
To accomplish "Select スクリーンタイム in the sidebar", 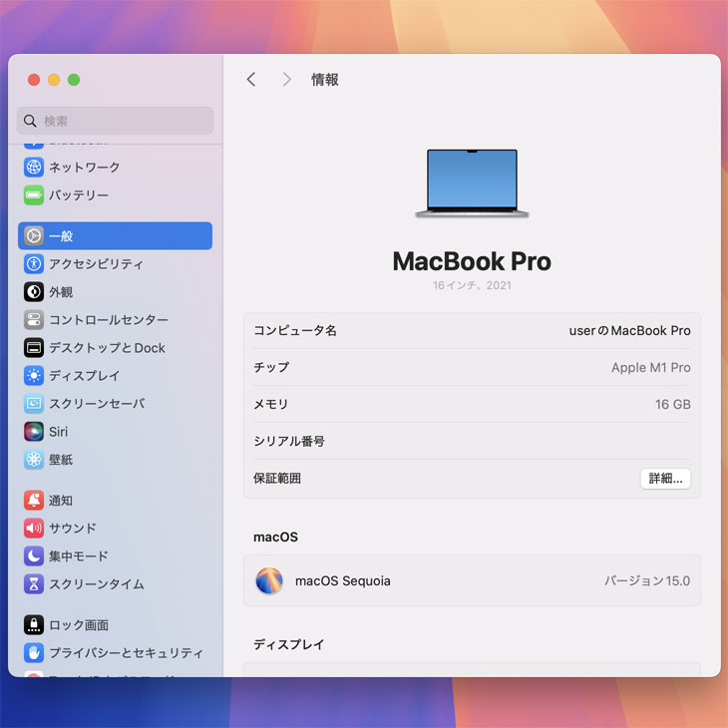I will click(96, 584).
